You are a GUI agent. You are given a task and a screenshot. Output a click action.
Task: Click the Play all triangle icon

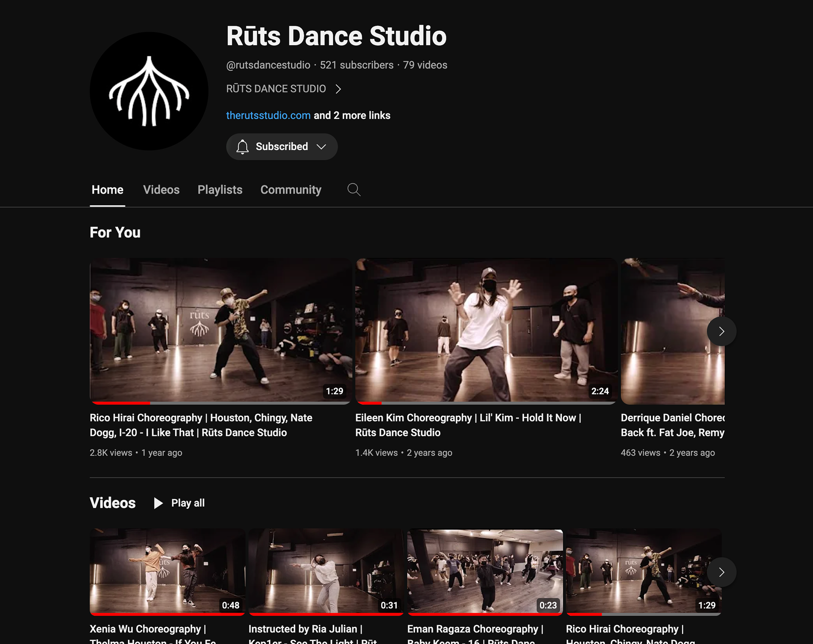pyautogui.click(x=158, y=503)
